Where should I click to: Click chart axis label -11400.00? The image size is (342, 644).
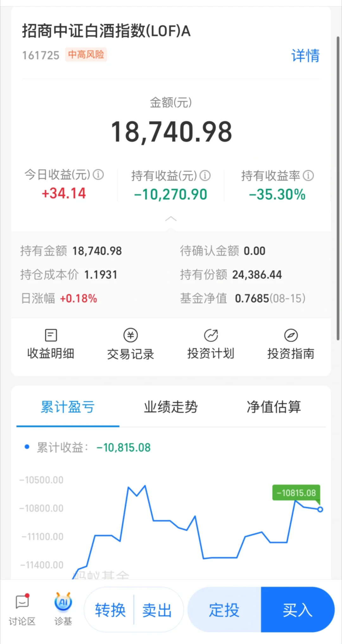[x=42, y=565]
